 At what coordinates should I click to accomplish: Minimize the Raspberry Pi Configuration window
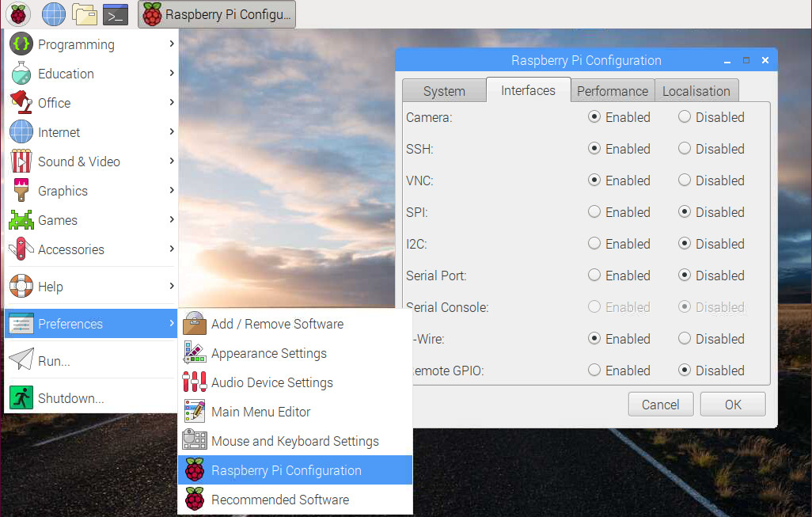(x=727, y=61)
